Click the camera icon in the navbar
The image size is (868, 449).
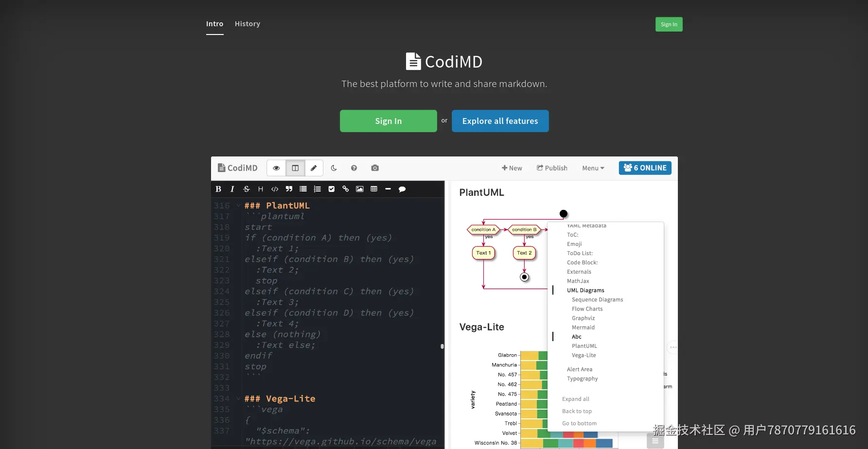click(x=375, y=168)
